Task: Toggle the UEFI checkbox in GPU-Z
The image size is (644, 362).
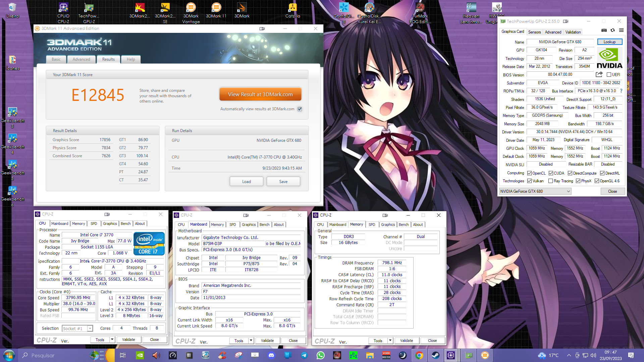Action: [x=609, y=75]
